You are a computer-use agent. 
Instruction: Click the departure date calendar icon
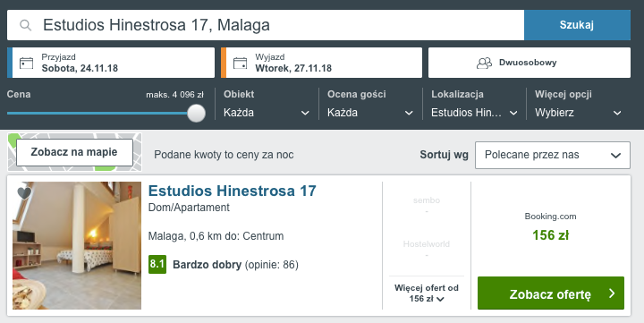[241, 63]
